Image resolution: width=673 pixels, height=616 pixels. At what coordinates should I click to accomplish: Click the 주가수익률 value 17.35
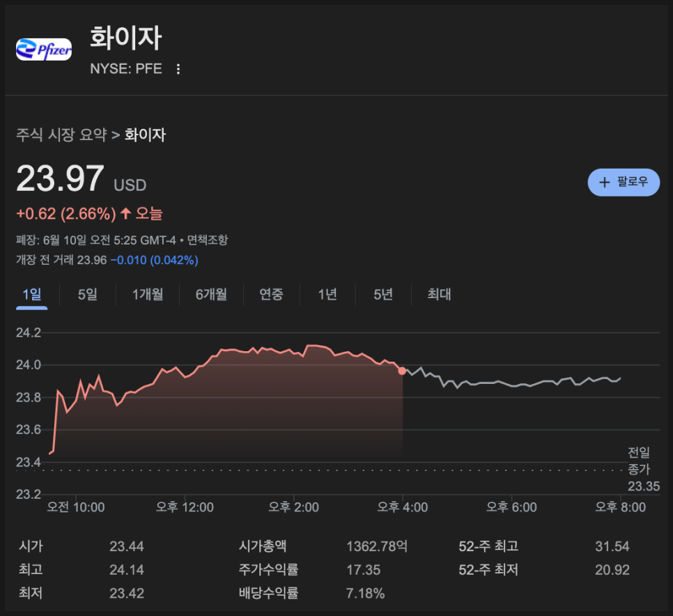tap(364, 570)
